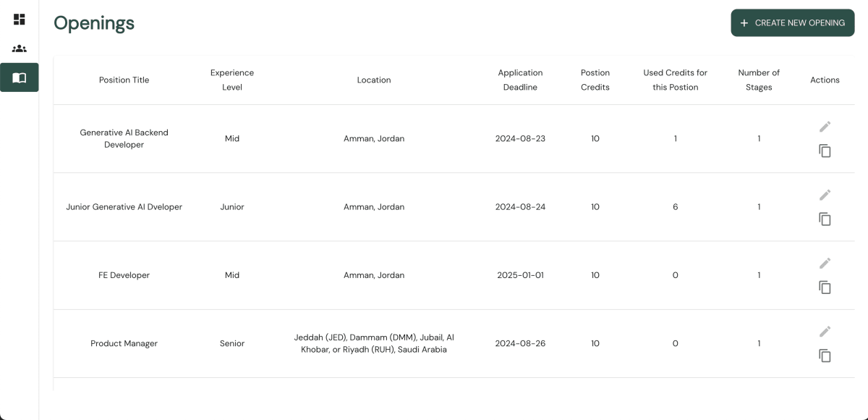Click the deadline 2024-08-23
The image size is (868, 420).
(520, 138)
